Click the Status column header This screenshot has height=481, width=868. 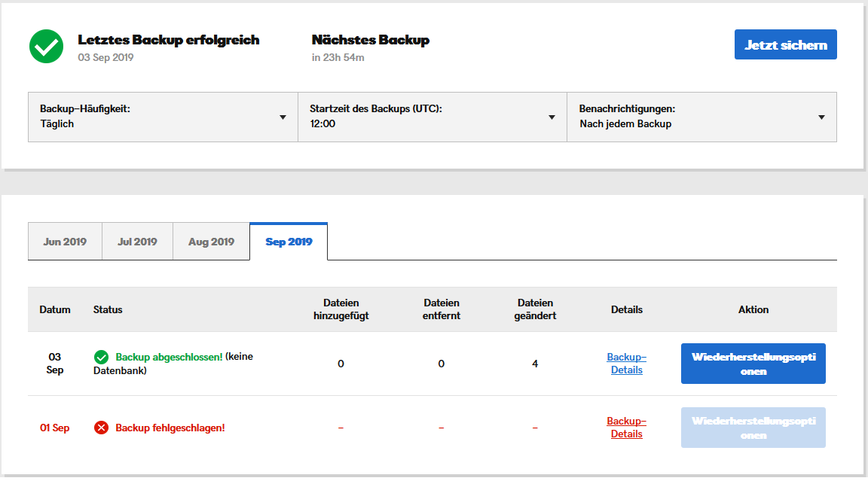(108, 309)
